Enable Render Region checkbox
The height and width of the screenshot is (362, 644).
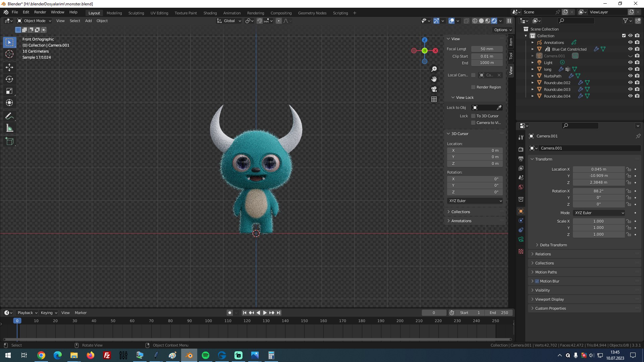(x=473, y=87)
